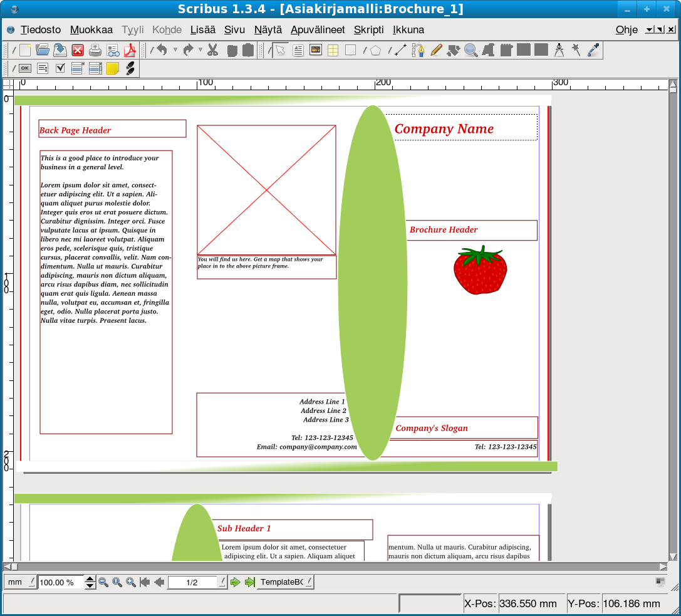Select the Zoom magnifier tool
Image resolution: width=681 pixels, height=616 pixels.
click(470, 50)
